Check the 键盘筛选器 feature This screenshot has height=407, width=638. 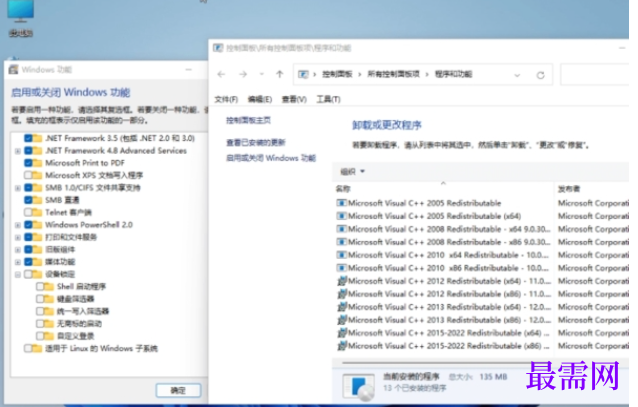click(x=40, y=299)
